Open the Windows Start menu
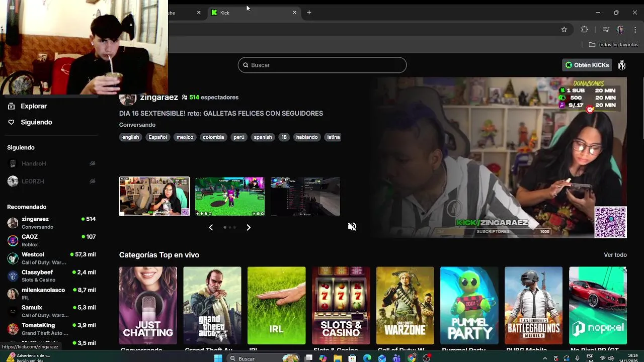The height and width of the screenshot is (362, 644). [x=218, y=358]
